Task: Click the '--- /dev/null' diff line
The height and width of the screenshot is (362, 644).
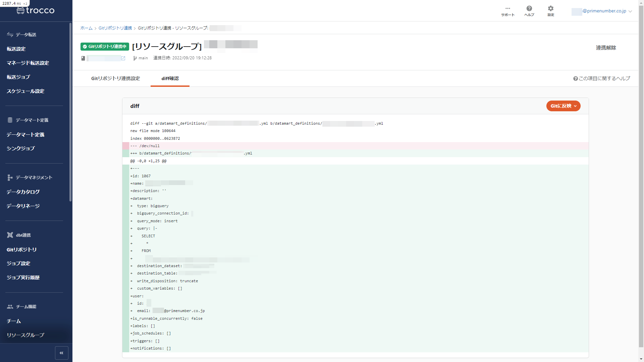Action: tap(355, 146)
